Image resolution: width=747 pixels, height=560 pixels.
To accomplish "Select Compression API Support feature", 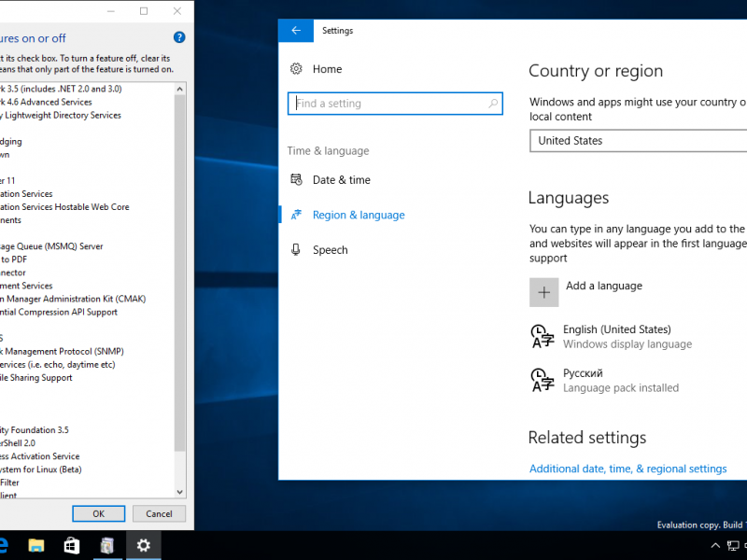I will pyautogui.click(x=59, y=312).
